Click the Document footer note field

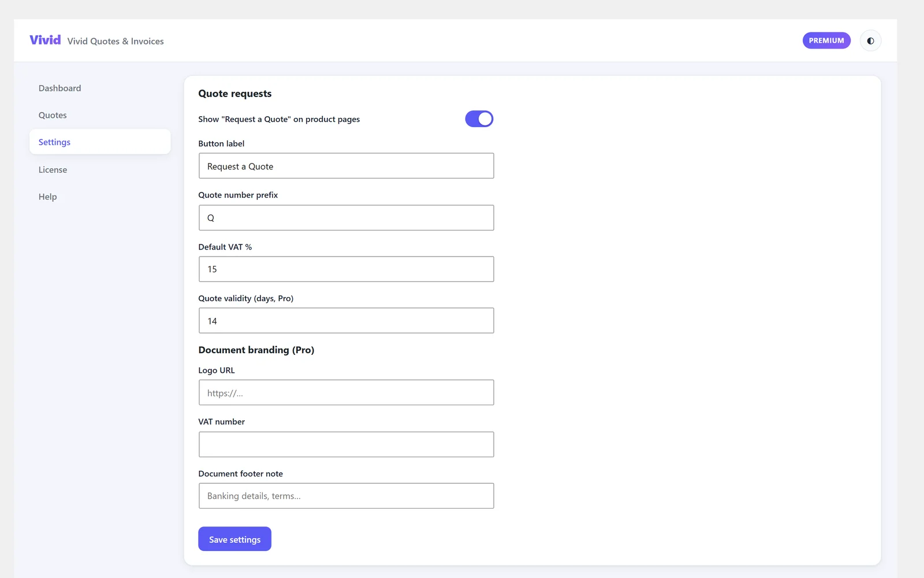point(346,496)
